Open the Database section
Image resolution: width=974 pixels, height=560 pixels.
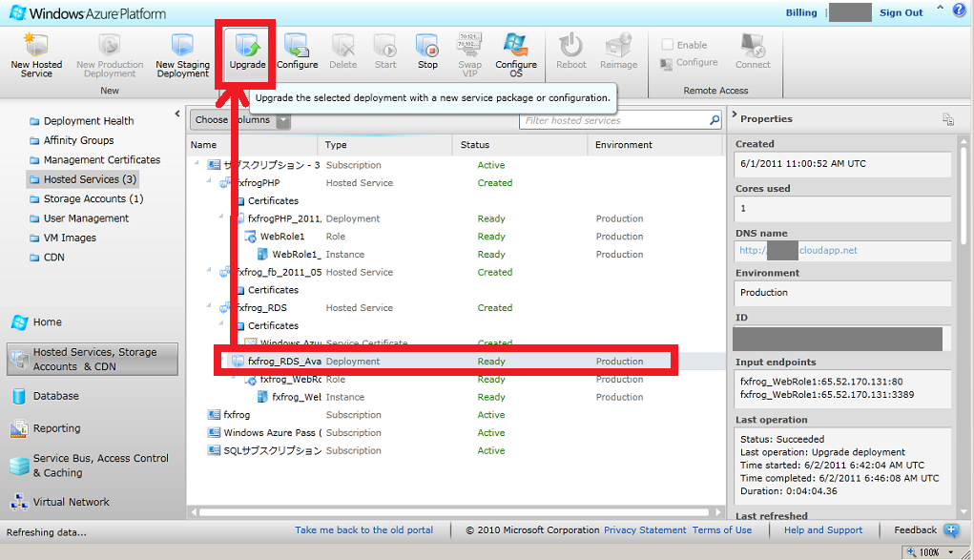click(55, 396)
